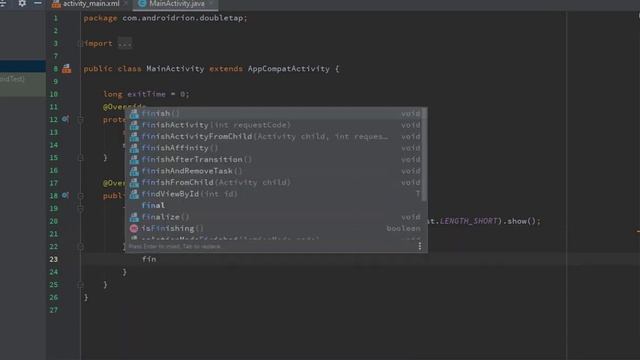Hide the project panel with minus icon
This screenshot has width=640, height=360.
tap(38, 3)
